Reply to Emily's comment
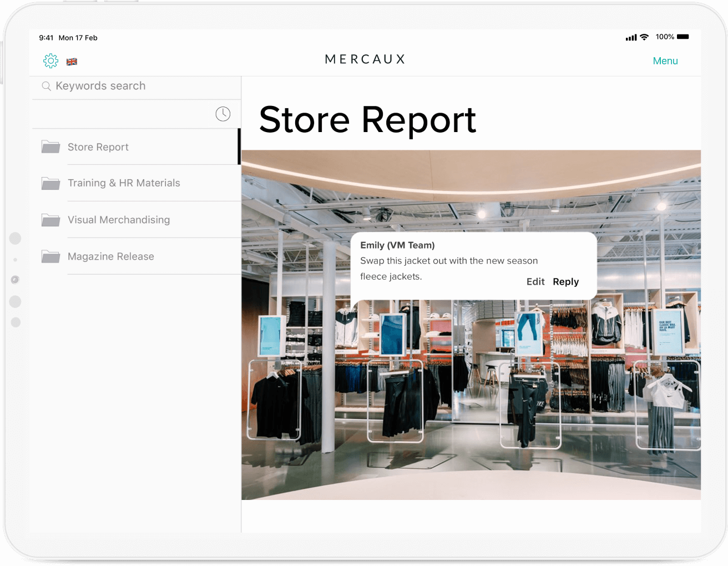 pos(565,282)
